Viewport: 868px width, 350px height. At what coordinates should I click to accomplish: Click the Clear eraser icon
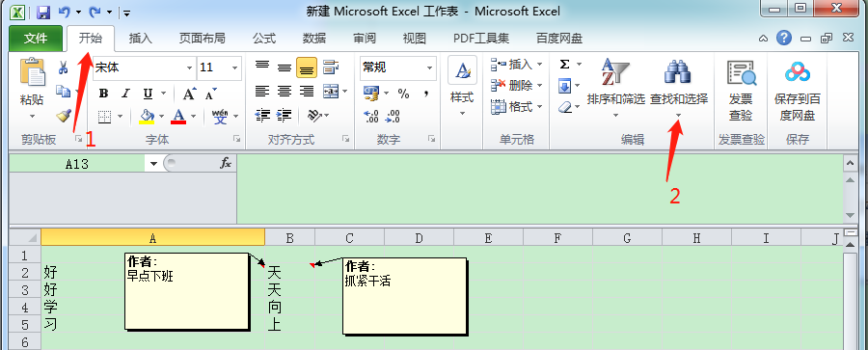[564, 107]
